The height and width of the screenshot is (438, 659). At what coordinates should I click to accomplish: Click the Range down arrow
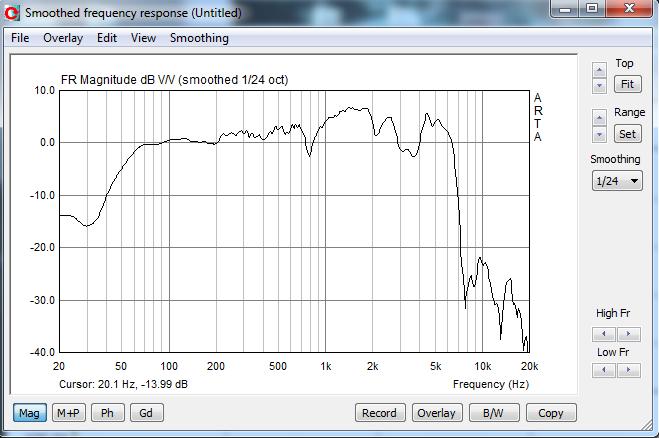pos(599,135)
